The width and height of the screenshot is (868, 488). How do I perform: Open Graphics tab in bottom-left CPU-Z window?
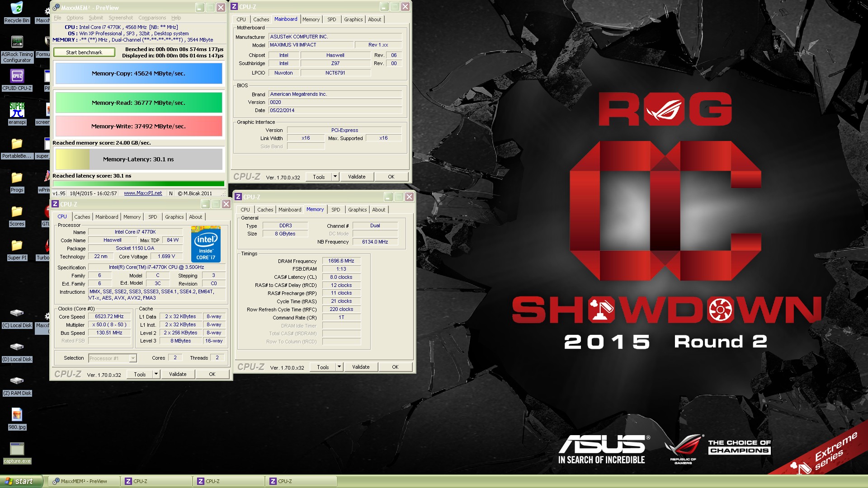click(174, 217)
